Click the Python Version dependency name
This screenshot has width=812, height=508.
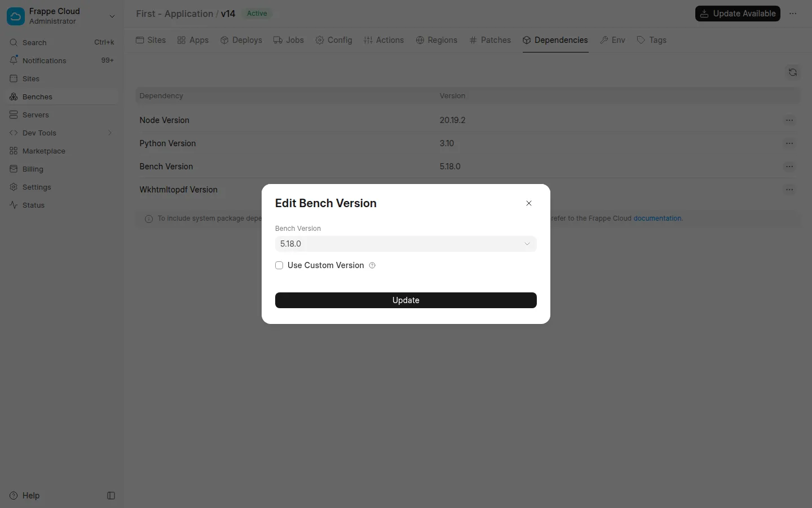167,143
